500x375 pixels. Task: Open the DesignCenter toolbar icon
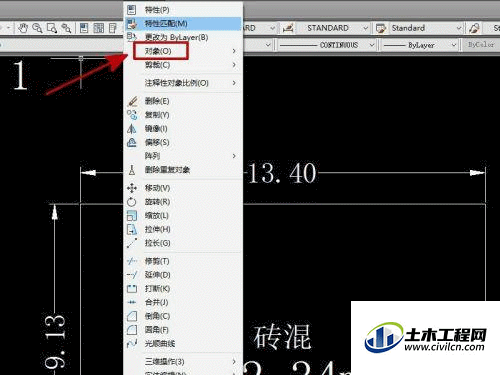pyautogui.click(x=99, y=28)
